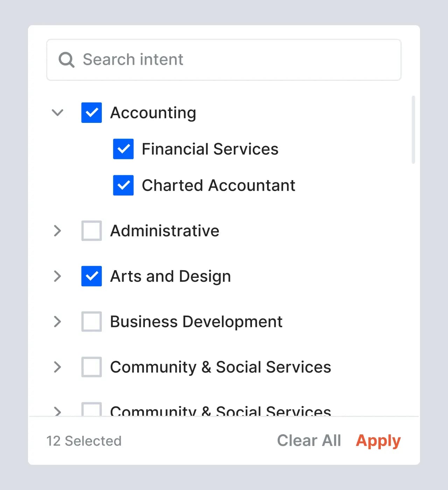Check the fully visible Community & Social Services checkbox
This screenshot has height=490, width=448.
[x=92, y=367]
